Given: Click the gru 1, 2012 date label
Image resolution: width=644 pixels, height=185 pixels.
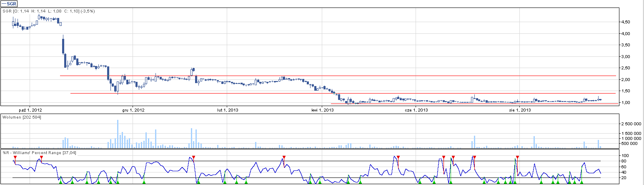Looking at the screenshot, I should click(x=133, y=110).
